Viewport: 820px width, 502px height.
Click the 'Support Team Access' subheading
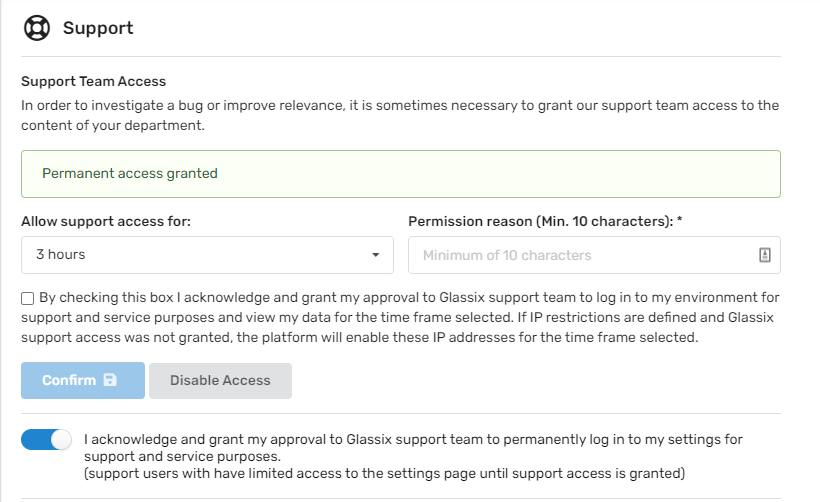point(94,81)
